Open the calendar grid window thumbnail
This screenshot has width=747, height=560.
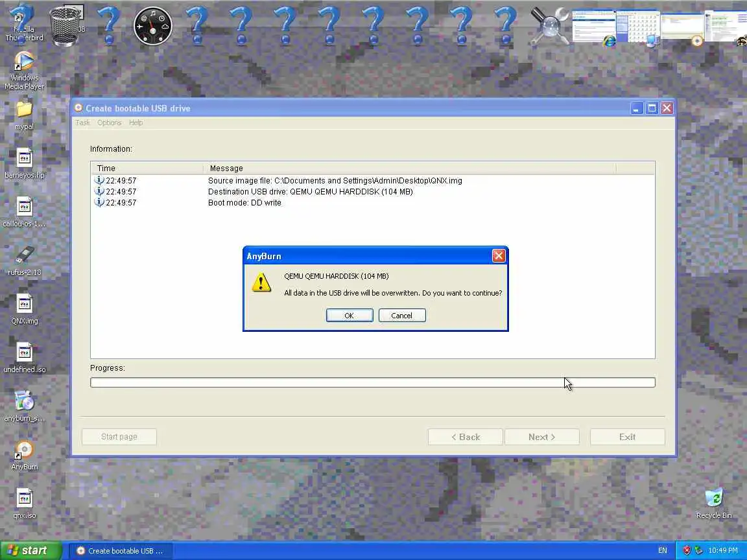pos(638,28)
